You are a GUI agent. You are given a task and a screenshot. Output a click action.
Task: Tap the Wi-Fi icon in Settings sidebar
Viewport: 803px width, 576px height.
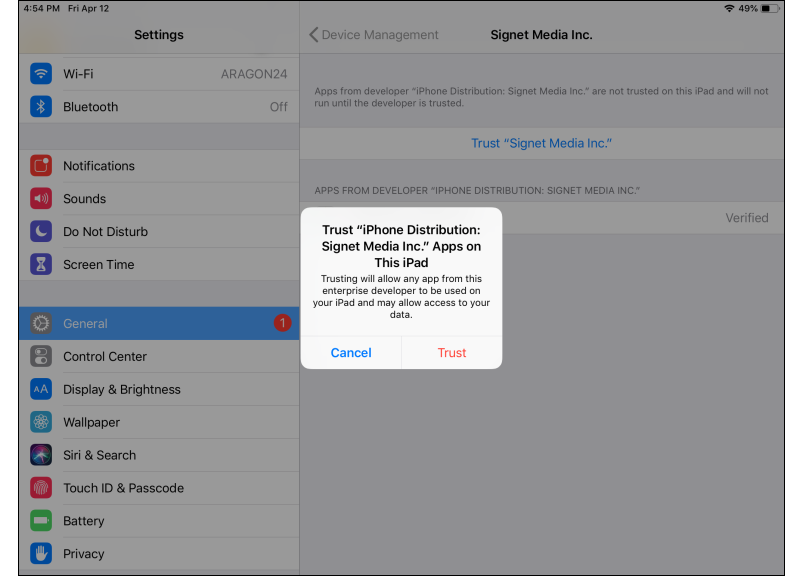pos(41,74)
